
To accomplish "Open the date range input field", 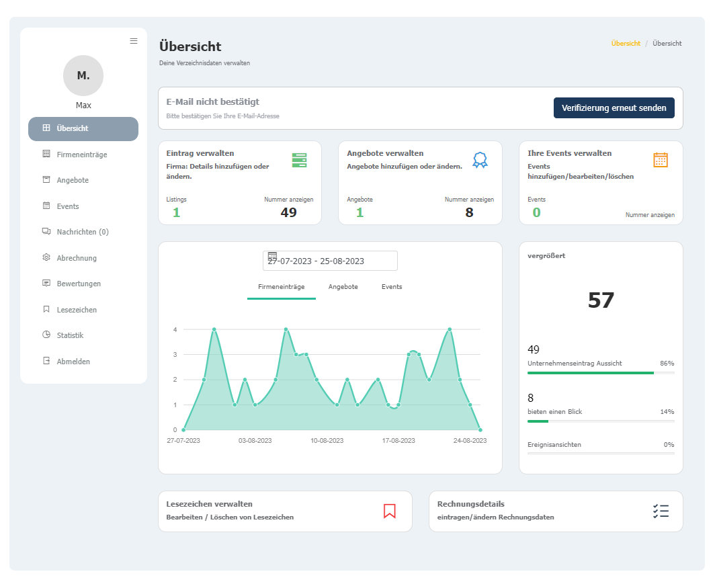I will tap(330, 261).
